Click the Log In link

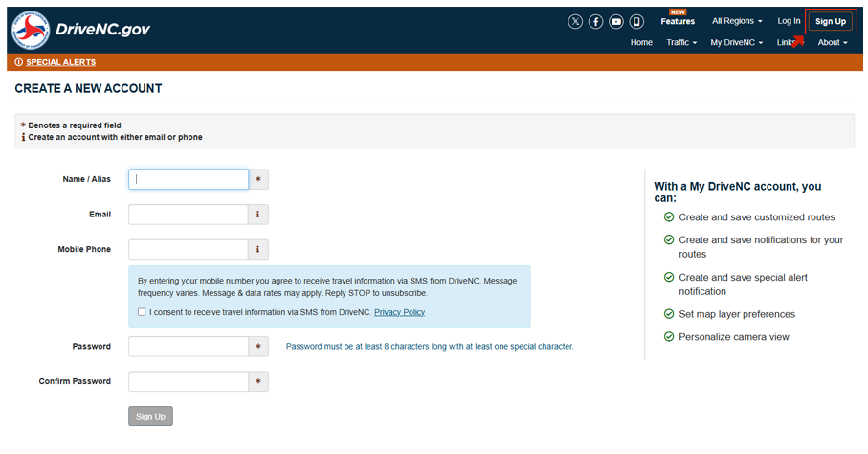point(789,21)
